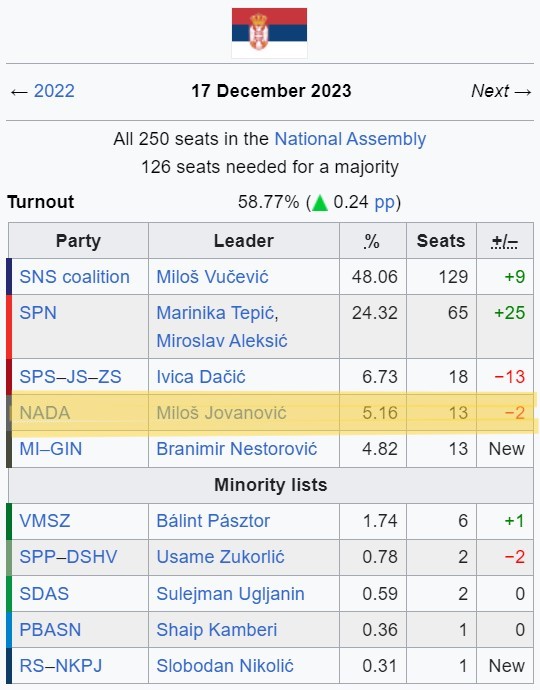Open the SNS coalition party link

[74, 277]
